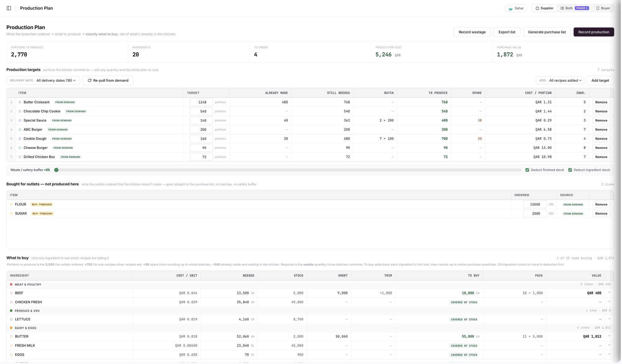This screenshot has width=622, height=364.
Task: Expand the FRESH MILK row chevron
Action: [609, 345]
